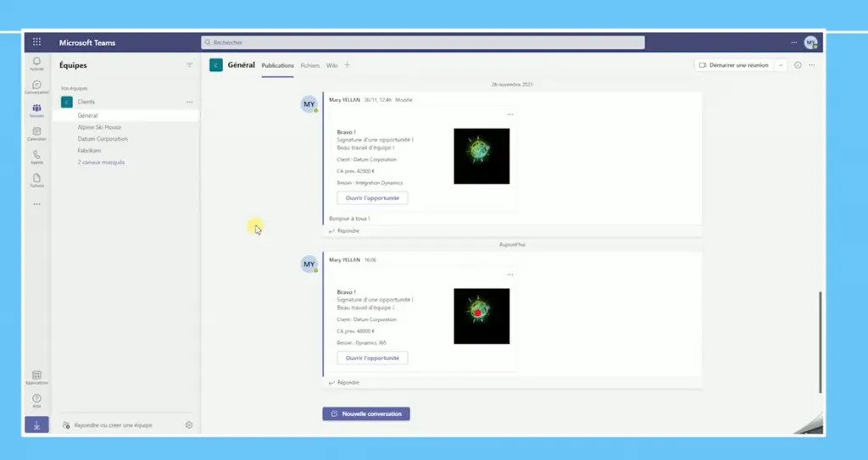
Task: Click the Rechercher search box
Action: pos(423,42)
